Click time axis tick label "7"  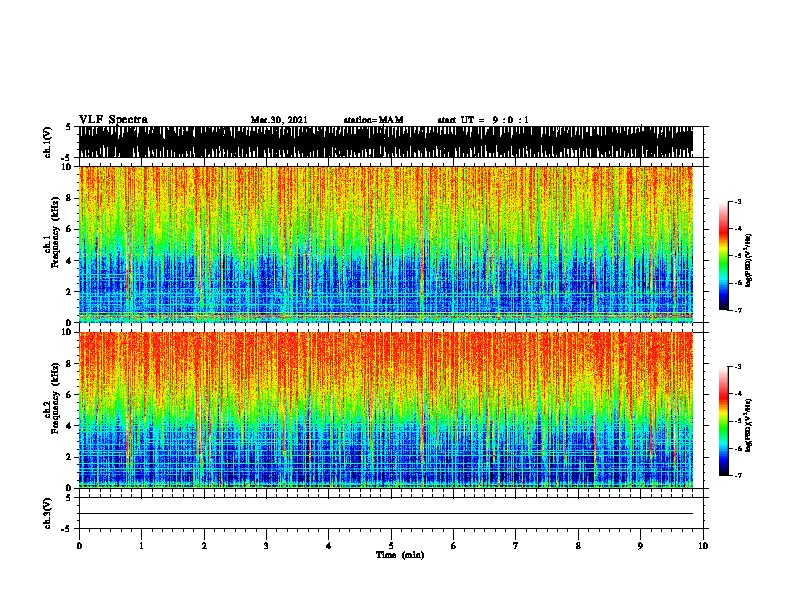click(x=516, y=546)
